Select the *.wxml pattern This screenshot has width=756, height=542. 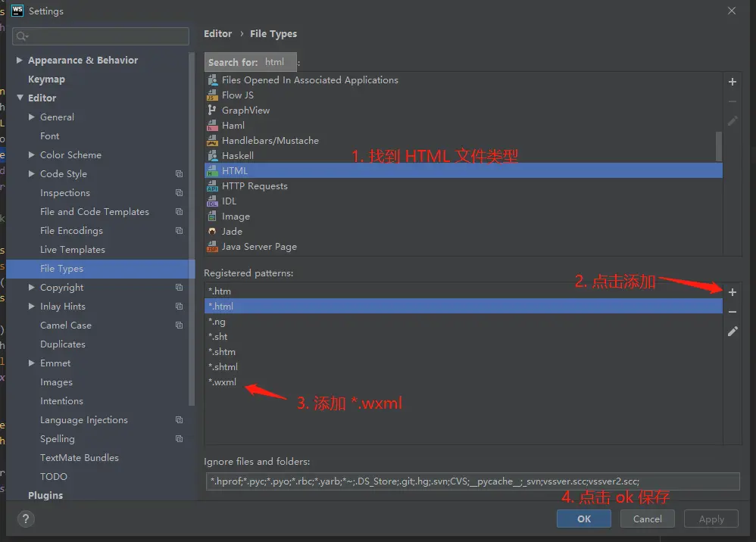[464, 382]
